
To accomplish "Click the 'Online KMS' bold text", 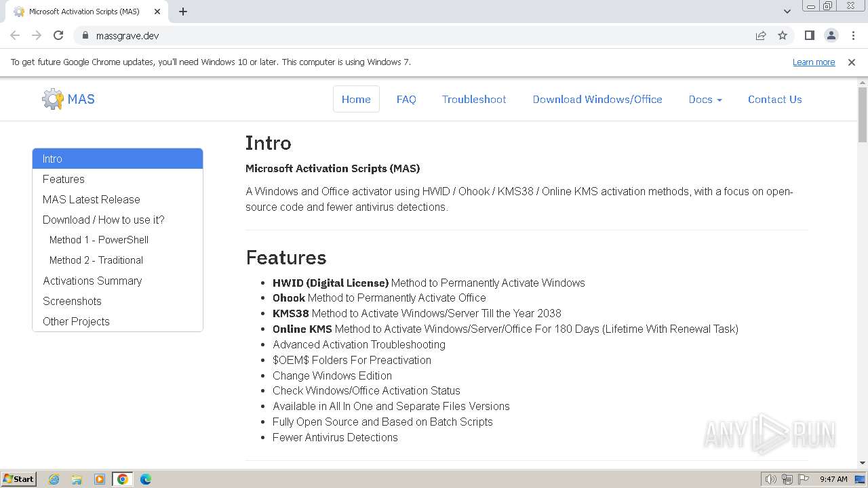I will [x=302, y=329].
